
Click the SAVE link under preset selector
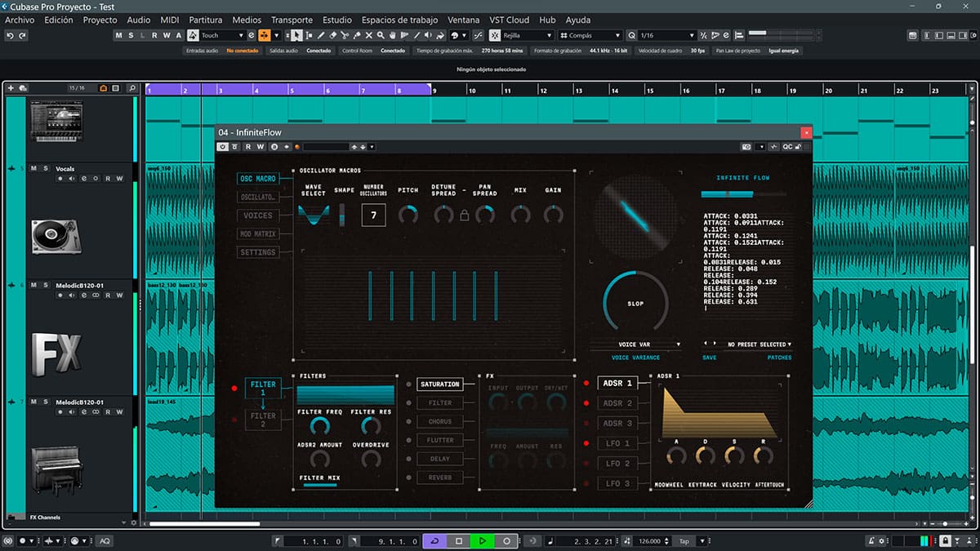pos(709,358)
